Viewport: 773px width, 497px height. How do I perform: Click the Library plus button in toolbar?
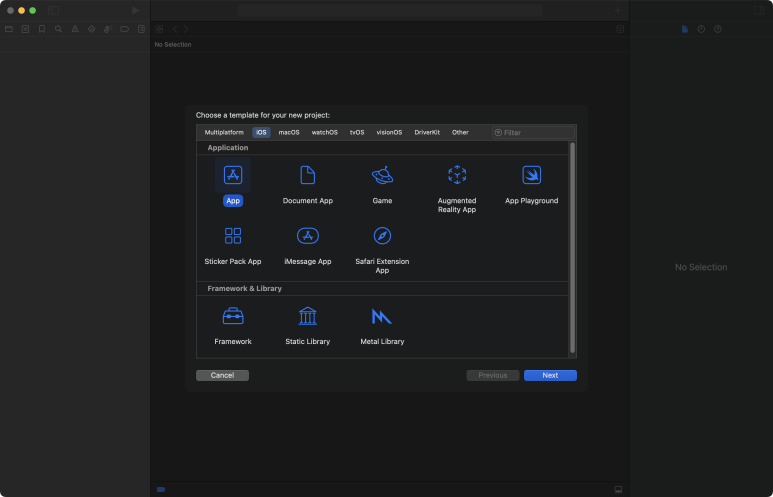[617, 10]
